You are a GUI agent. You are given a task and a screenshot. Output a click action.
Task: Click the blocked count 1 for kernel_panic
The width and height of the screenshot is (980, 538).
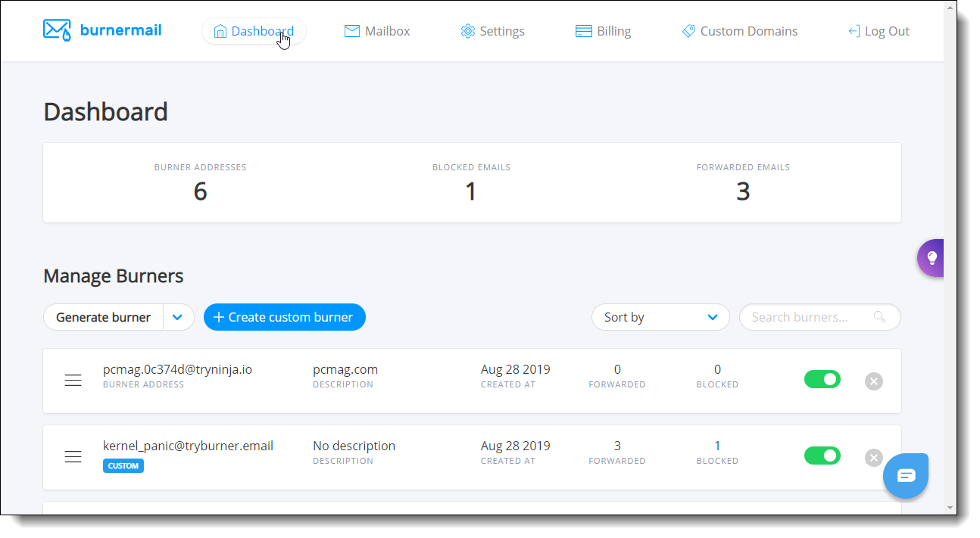coord(717,446)
